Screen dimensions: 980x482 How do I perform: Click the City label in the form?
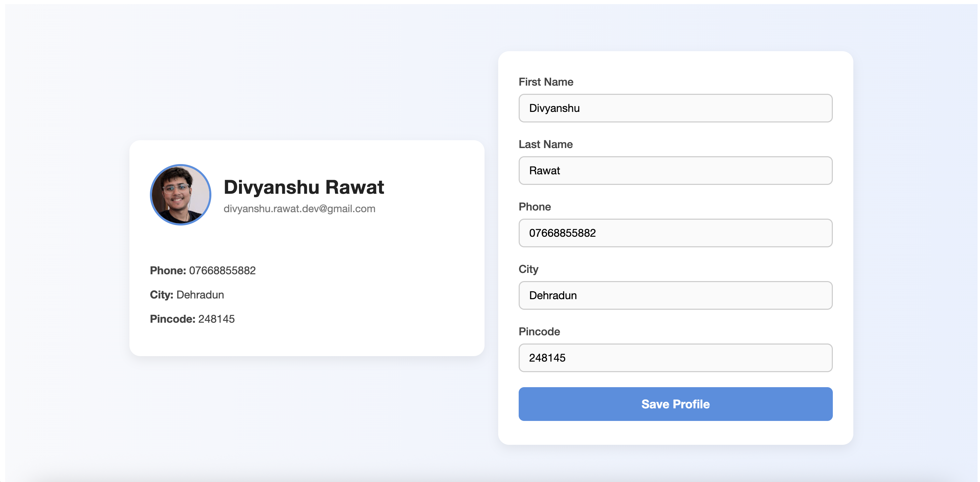point(528,269)
